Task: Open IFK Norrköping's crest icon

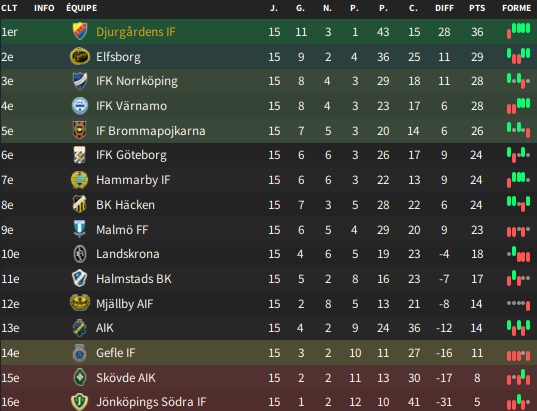Action: click(80, 81)
